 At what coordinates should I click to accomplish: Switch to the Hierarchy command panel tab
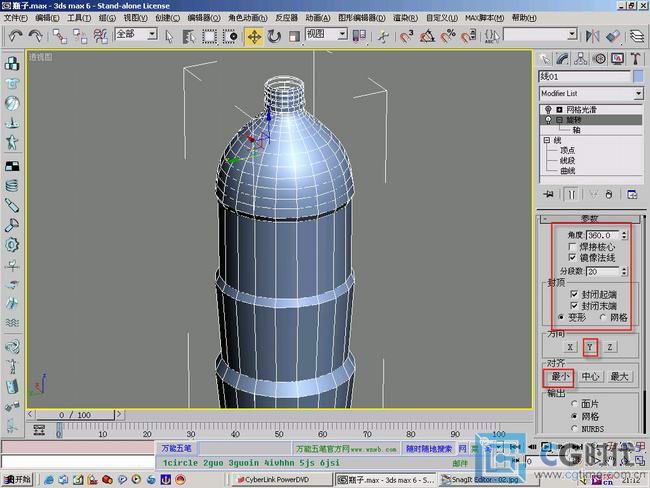pos(581,59)
